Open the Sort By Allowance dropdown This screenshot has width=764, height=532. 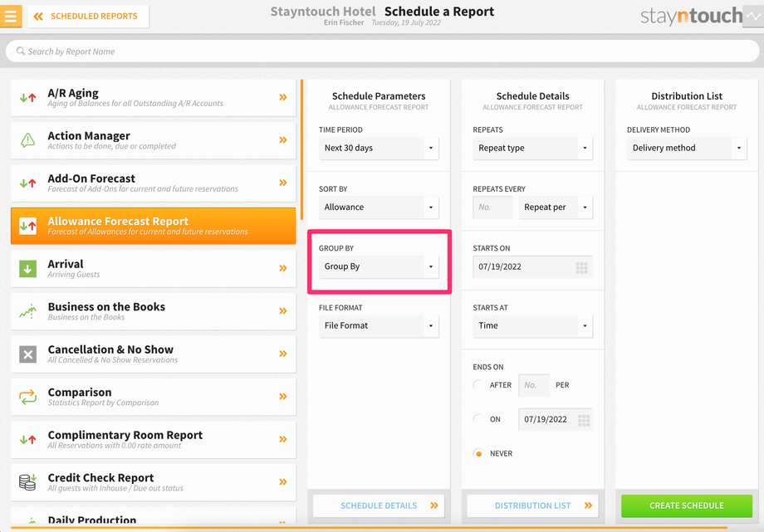(x=379, y=207)
